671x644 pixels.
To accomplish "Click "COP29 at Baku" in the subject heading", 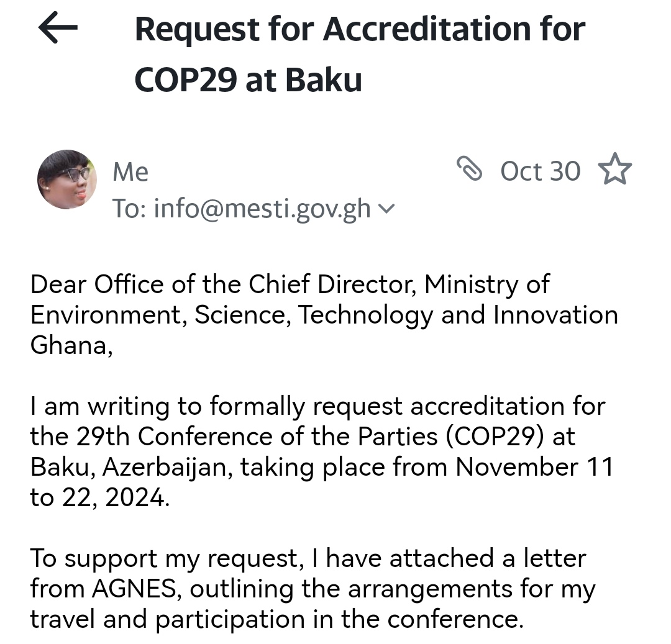I will click(248, 80).
